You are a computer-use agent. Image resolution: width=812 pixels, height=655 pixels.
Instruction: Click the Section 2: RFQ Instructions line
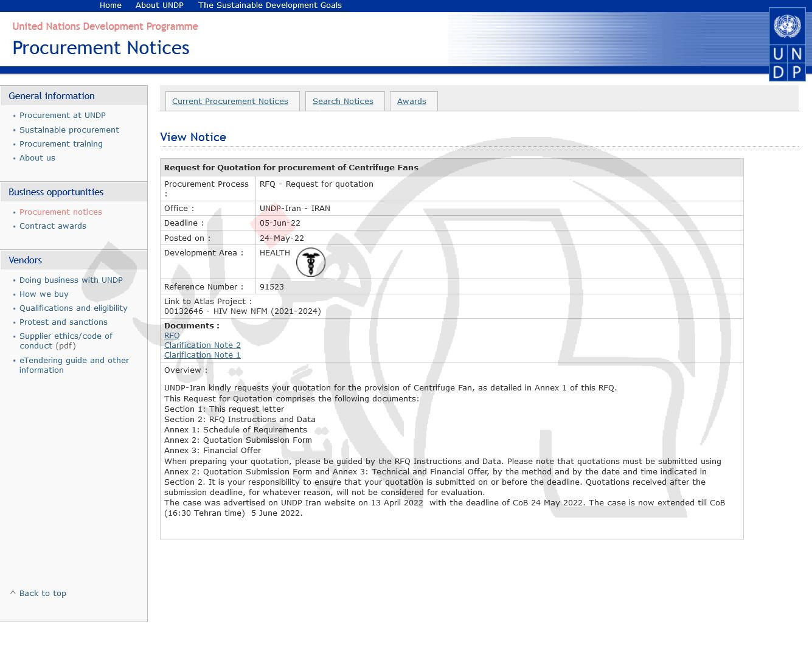(240, 419)
